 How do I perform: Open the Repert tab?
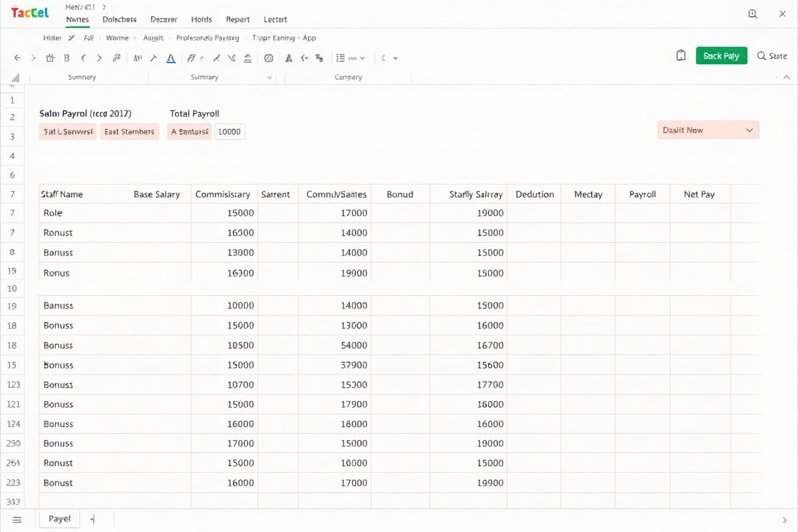pyautogui.click(x=238, y=20)
